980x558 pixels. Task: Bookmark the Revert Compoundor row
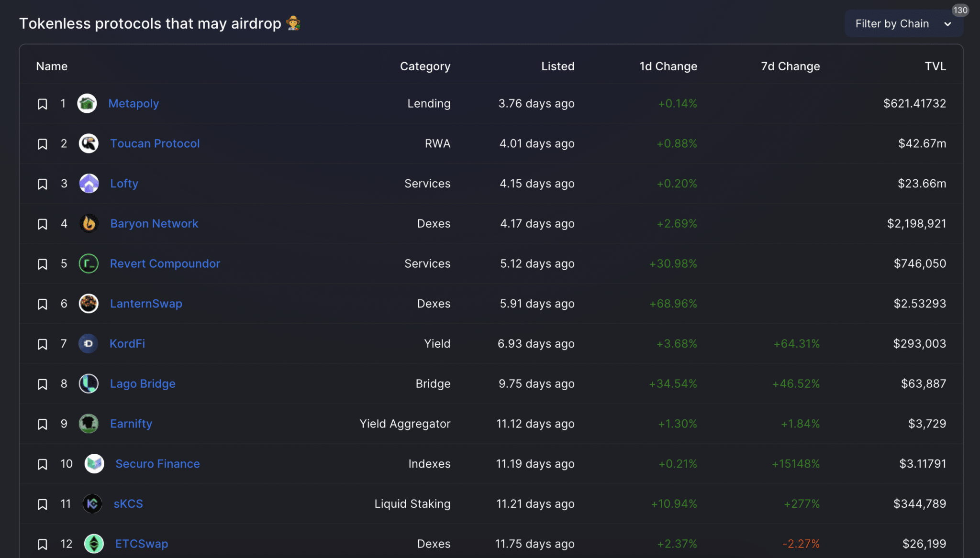click(43, 263)
